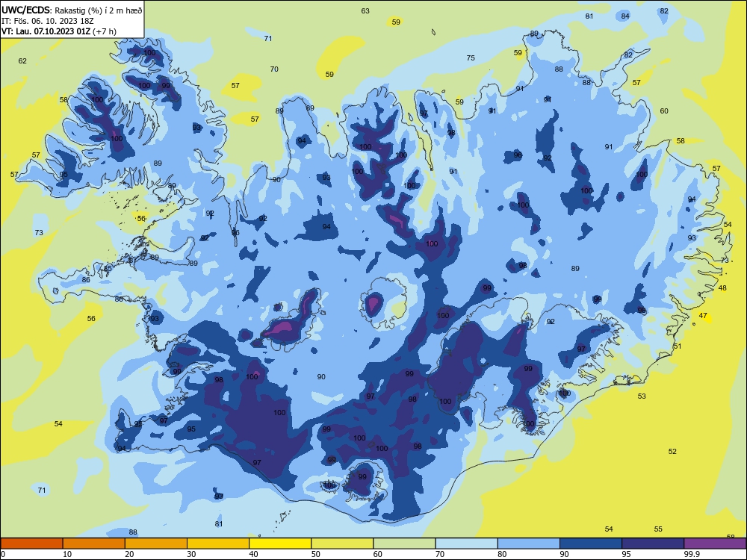The width and height of the screenshot is (747, 560).
Task: Click the legend label '95'
Action: (x=627, y=554)
